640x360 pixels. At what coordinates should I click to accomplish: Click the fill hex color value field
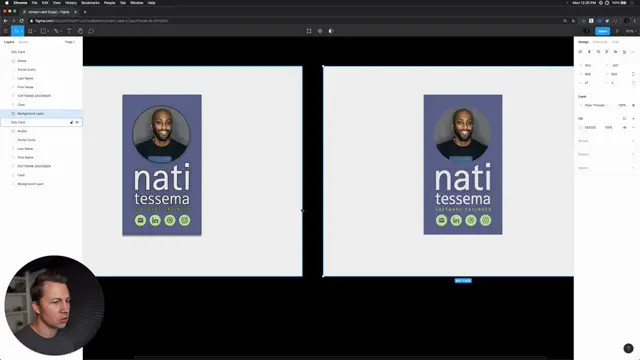[x=590, y=127]
